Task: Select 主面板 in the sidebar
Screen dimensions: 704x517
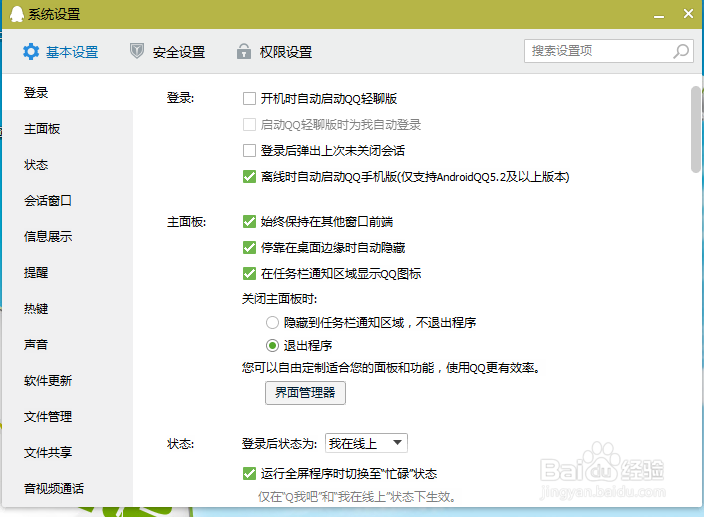Action: (x=68, y=129)
